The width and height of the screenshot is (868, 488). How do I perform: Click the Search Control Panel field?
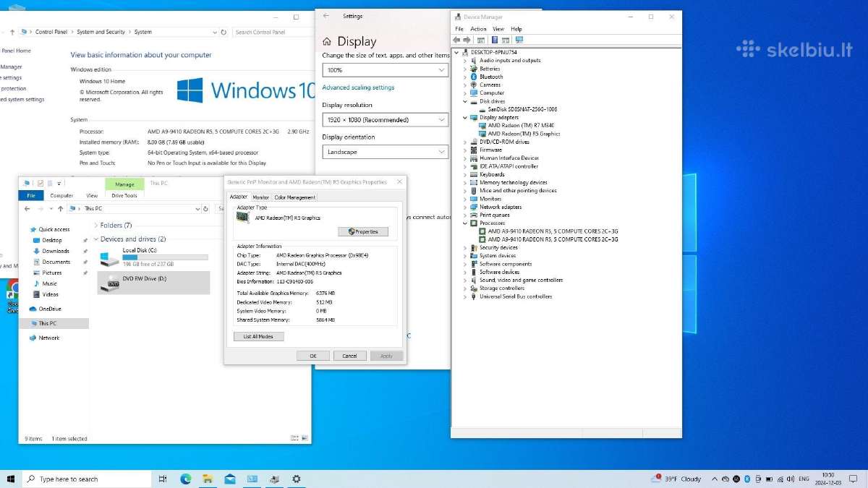273,32
